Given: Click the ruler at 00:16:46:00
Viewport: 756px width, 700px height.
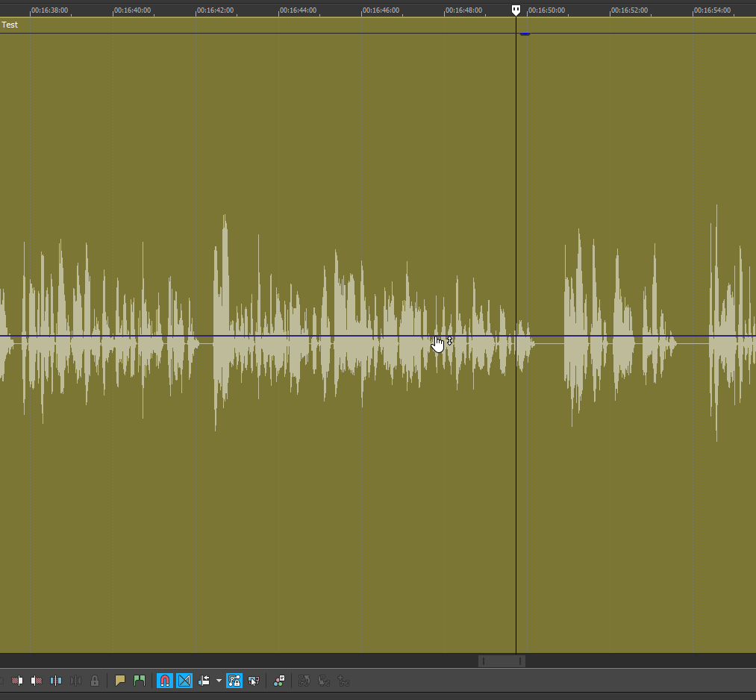Looking at the screenshot, I should [x=362, y=10].
